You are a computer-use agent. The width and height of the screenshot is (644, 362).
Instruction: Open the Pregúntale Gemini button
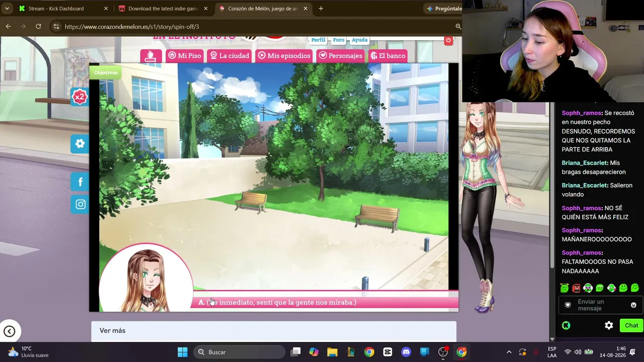(444, 9)
